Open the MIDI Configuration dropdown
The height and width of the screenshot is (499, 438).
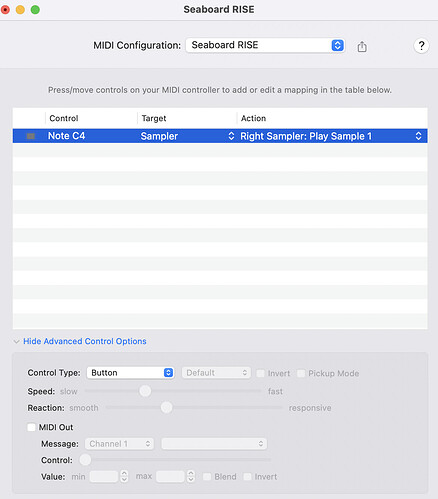point(265,45)
